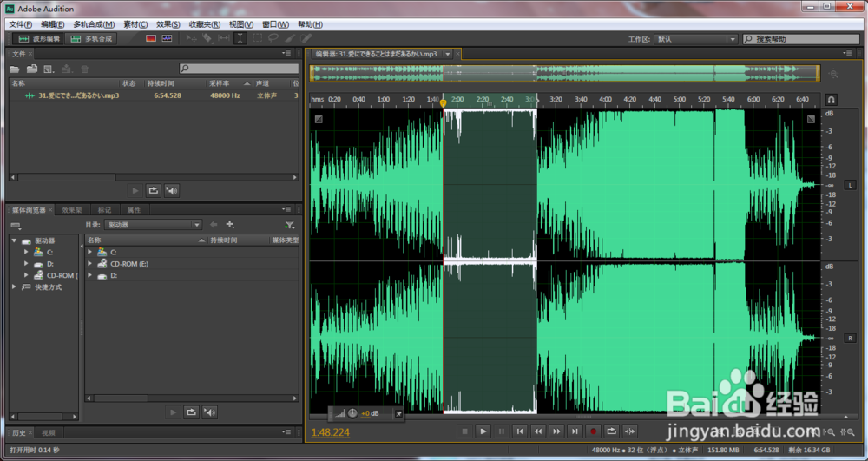Open the 效果(S) menu
This screenshot has width=868, height=461.
pos(168,24)
